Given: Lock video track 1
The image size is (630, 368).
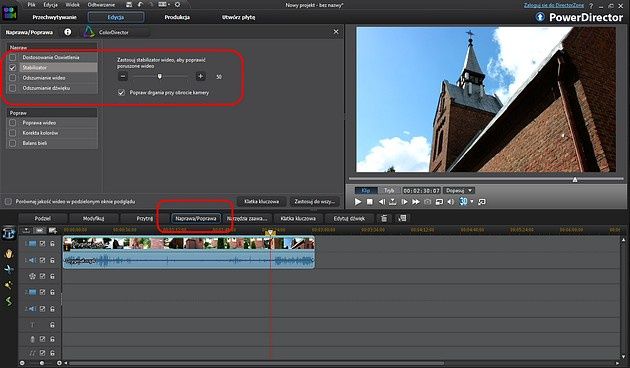Looking at the screenshot, I should (52, 243).
